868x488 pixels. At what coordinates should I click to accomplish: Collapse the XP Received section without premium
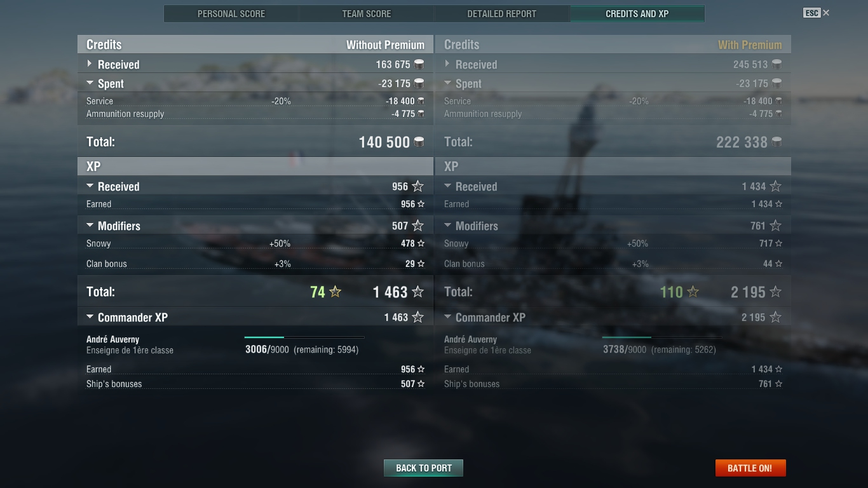(90, 186)
